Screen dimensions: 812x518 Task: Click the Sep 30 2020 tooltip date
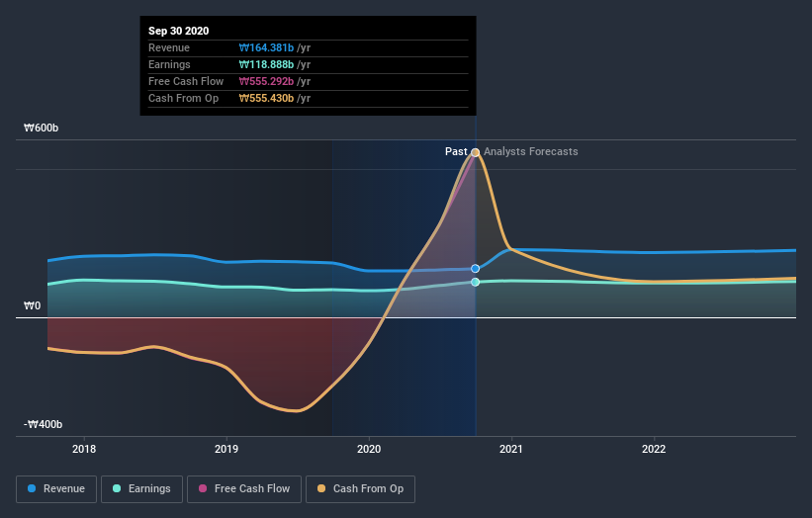[179, 31]
